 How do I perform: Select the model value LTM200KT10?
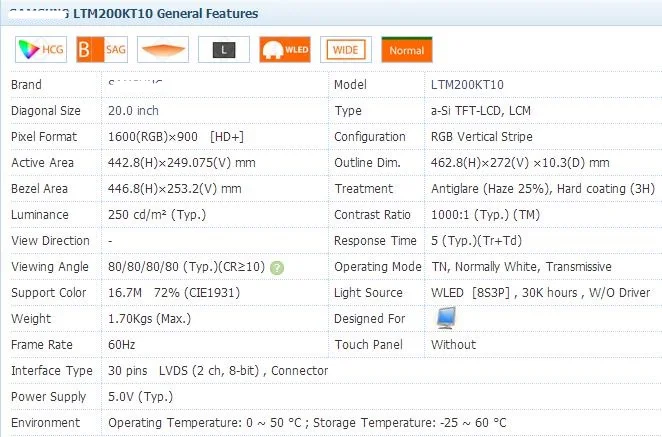[x=467, y=85]
